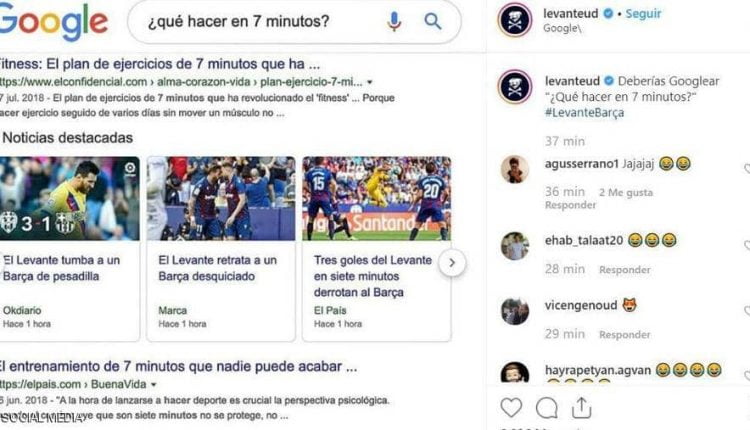Reply to agusserrano1 via Responder
The height and width of the screenshot is (430, 750).
point(571,205)
